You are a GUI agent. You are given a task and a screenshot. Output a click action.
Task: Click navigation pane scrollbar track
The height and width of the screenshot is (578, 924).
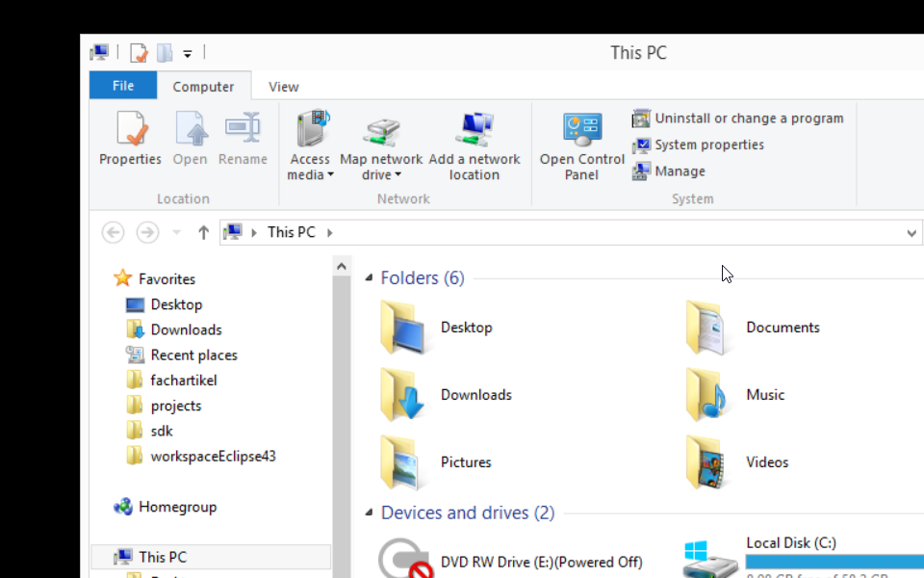coord(341,425)
